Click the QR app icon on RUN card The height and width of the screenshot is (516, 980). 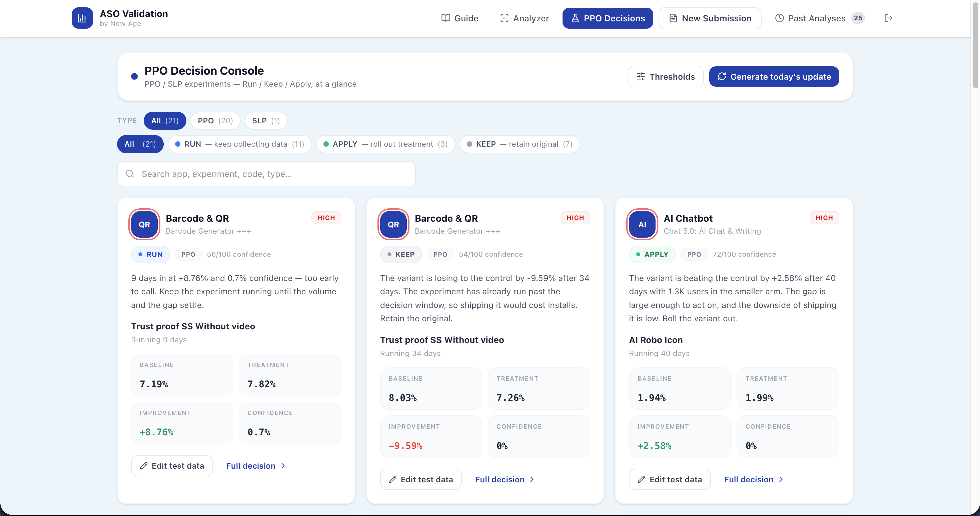click(x=144, y=224)
